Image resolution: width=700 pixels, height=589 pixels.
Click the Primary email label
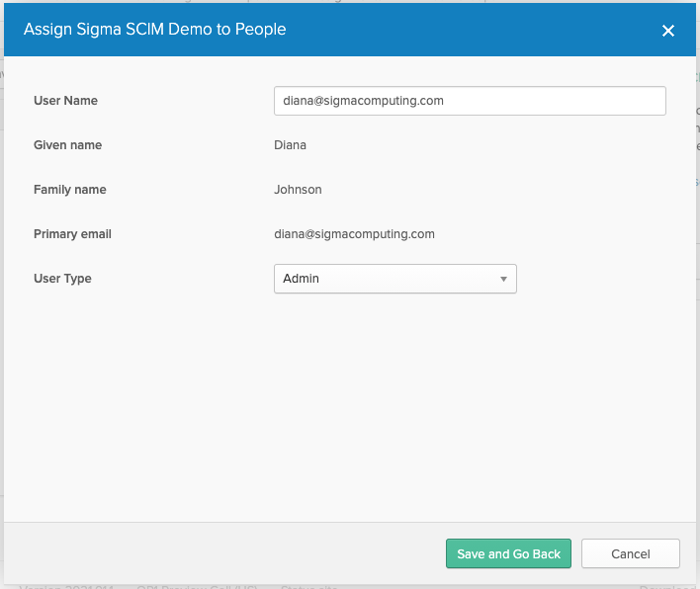point(72,234)
